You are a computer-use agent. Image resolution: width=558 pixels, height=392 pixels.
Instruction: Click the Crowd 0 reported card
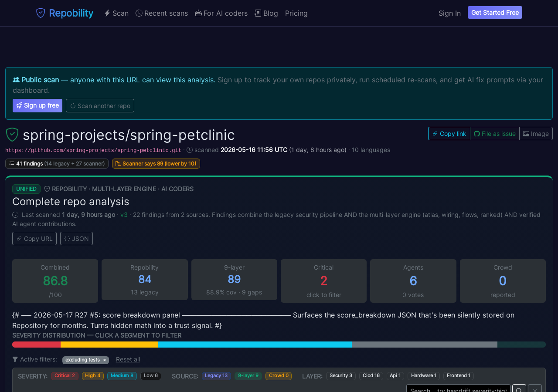(x=503, y=281)
